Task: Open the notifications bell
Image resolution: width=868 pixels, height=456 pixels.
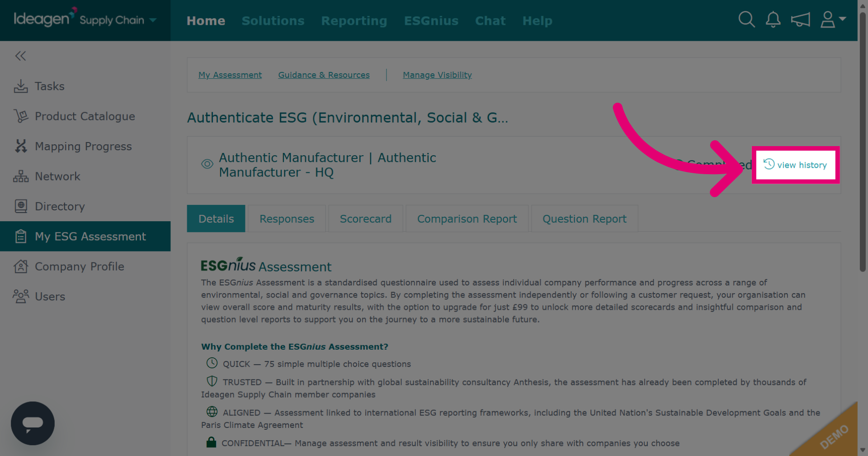Action: point(773,19)
